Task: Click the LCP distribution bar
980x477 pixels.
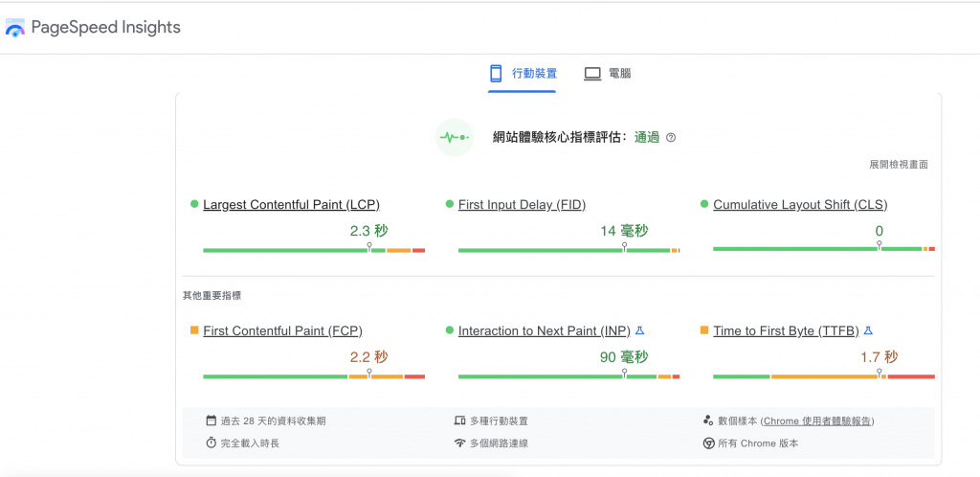Action: point(314,250)
